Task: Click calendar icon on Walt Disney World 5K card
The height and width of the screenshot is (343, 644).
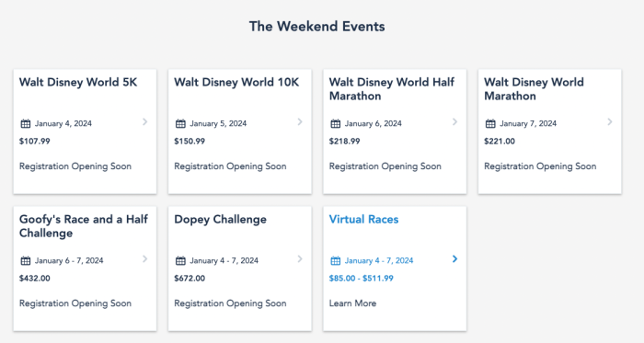Action: (x=26, y=123)
